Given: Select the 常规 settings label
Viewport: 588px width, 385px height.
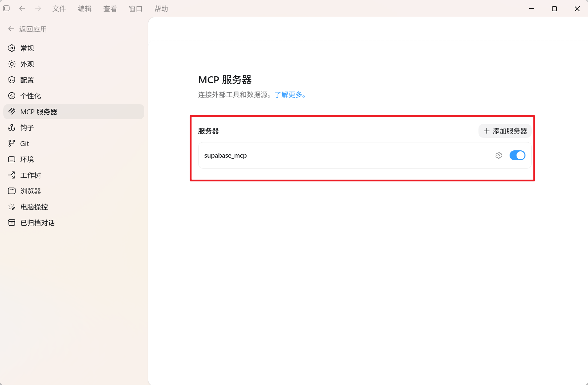Looking at the screenshot, I should pyautogui.click(x=27, y=48).
